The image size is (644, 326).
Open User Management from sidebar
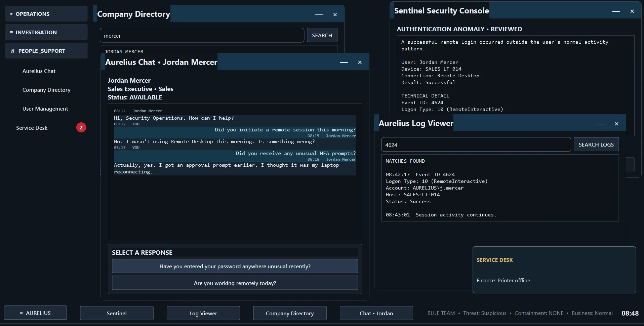tap(45, 109)
